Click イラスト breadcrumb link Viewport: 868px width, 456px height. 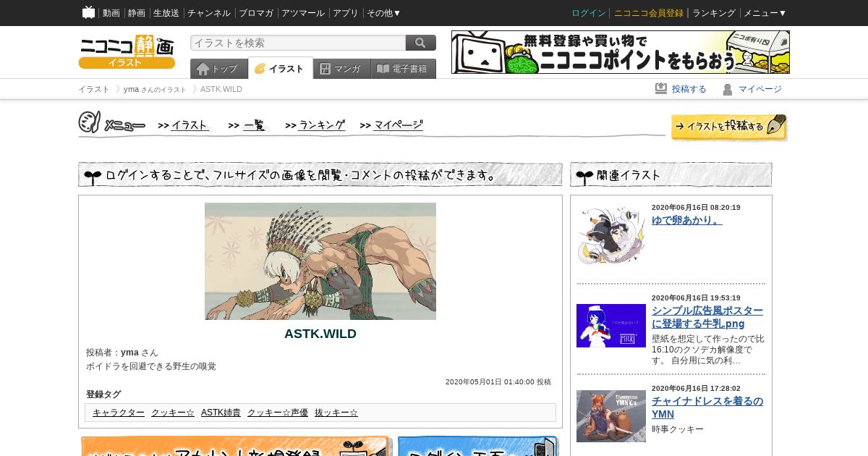pyautogui.click(x=94, y=89)
